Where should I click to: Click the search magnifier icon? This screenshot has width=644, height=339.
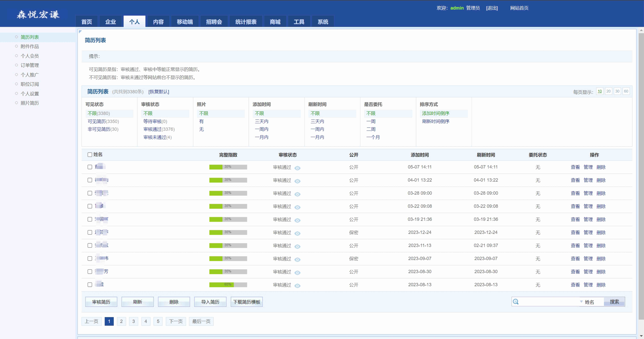[x=515, y=302]
